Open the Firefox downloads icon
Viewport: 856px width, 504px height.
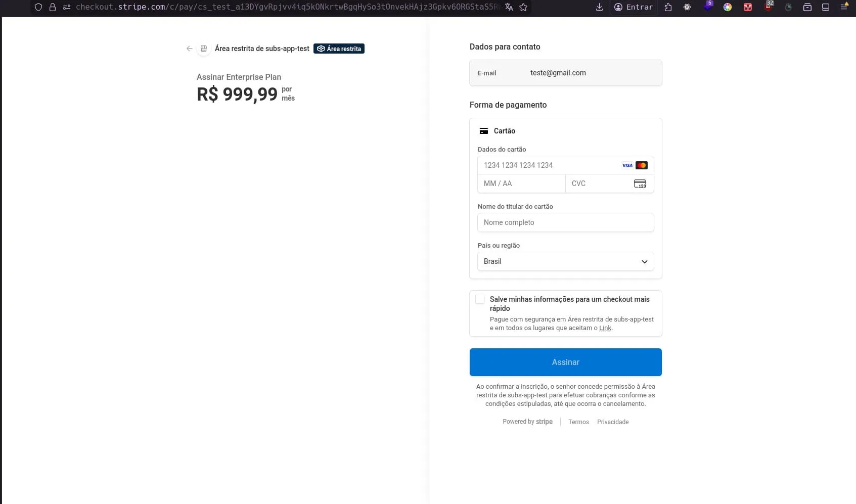tap(599, 7)
